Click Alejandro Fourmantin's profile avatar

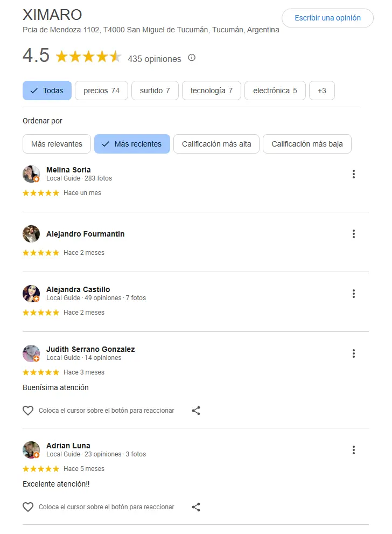31,234
